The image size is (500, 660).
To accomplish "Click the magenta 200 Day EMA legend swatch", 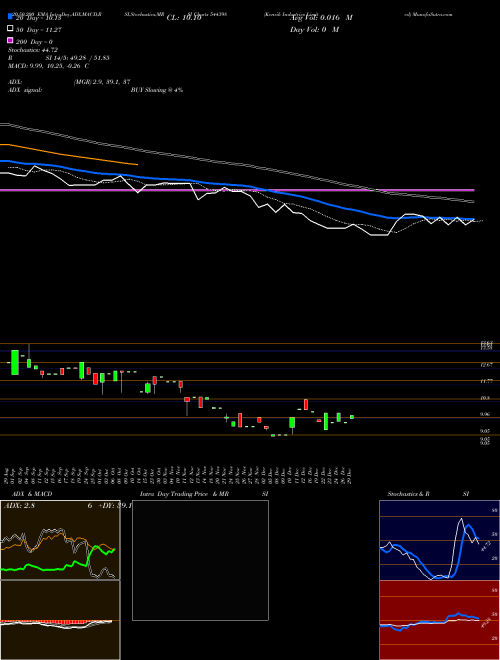I will (x=11, y=41).
